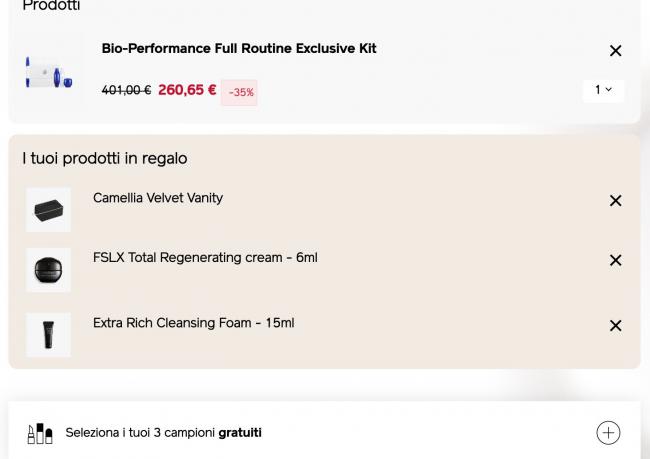The image size is (650, 459).
Task: Open the Bio-Performance Full Routine Exclusive Kit title
Action: [239, 49]
